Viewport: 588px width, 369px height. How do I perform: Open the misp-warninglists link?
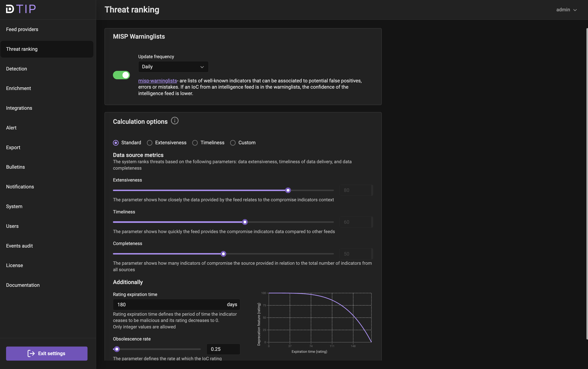point(157,81)
